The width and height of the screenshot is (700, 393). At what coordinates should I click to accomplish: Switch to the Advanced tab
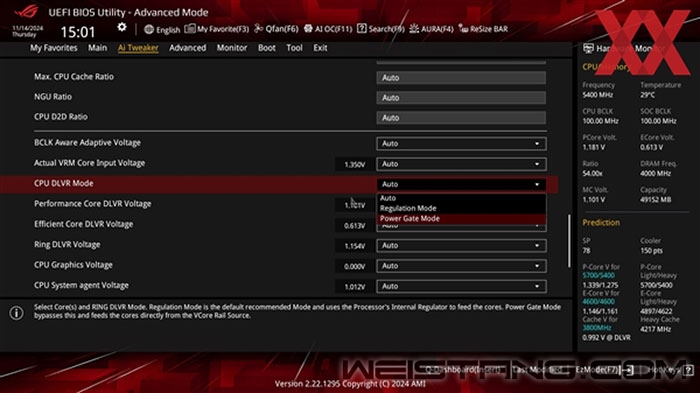(x=188, y=48)
